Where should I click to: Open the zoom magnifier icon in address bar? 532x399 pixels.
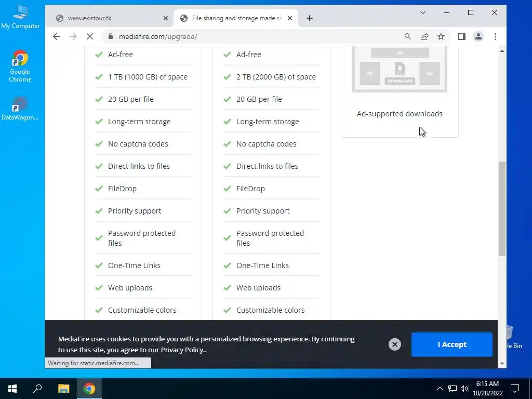pos(407,37)
